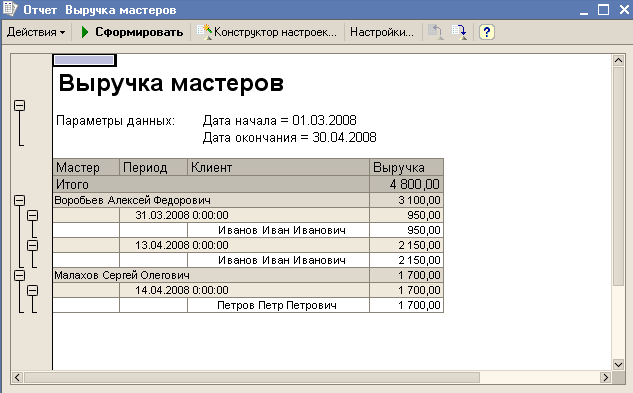The image size is (633, 393).
Task: Click the save settings icon with blue arrow
Action: click(x=459, y=32)
